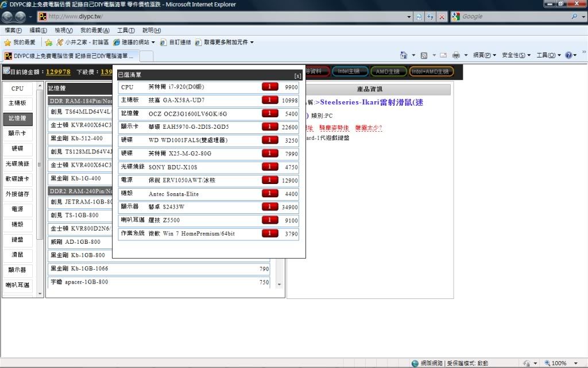Click red quantity button for OCZ memory row
Viewport: 588px width, 368px height.
coord(270,113)
